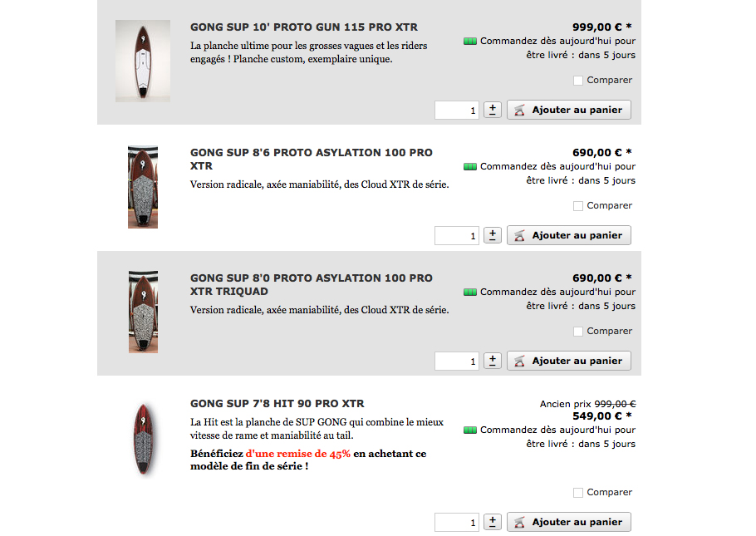
Task: Focus the quantity field for the 7'8 Hit 90
Action: pos(457,523)
